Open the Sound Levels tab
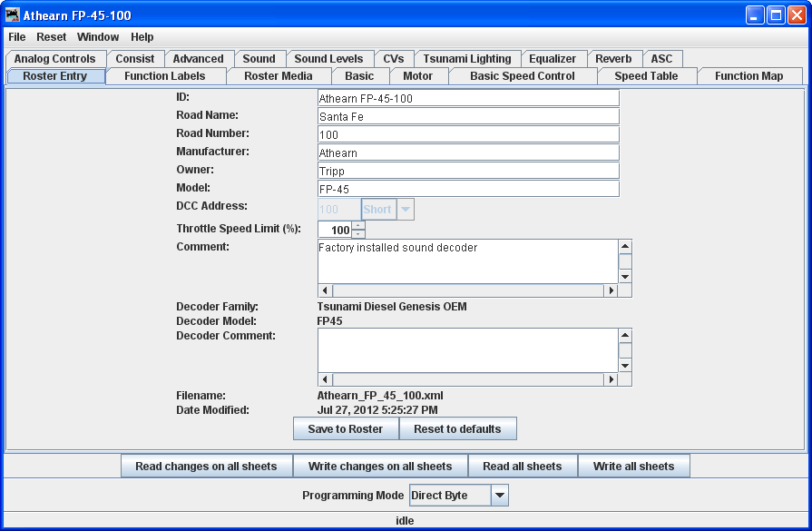The height and width of the screenshot is (531, 812). coord(328,59)
